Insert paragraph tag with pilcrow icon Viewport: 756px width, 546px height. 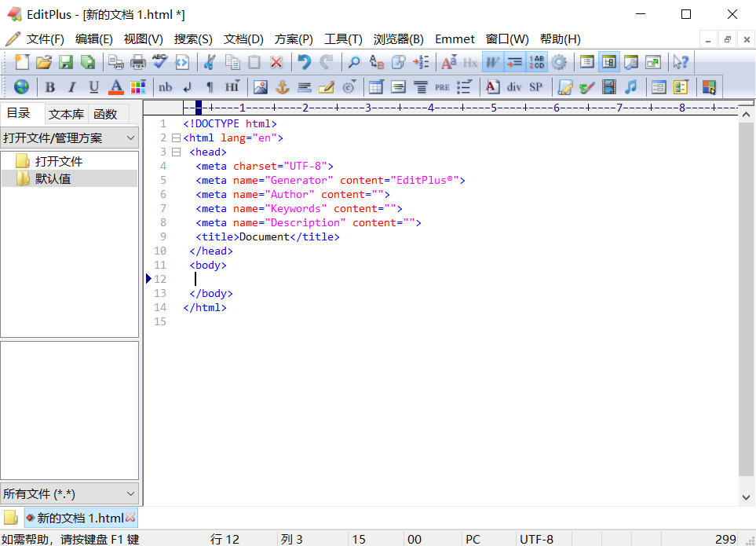click(x=210, y=87)
